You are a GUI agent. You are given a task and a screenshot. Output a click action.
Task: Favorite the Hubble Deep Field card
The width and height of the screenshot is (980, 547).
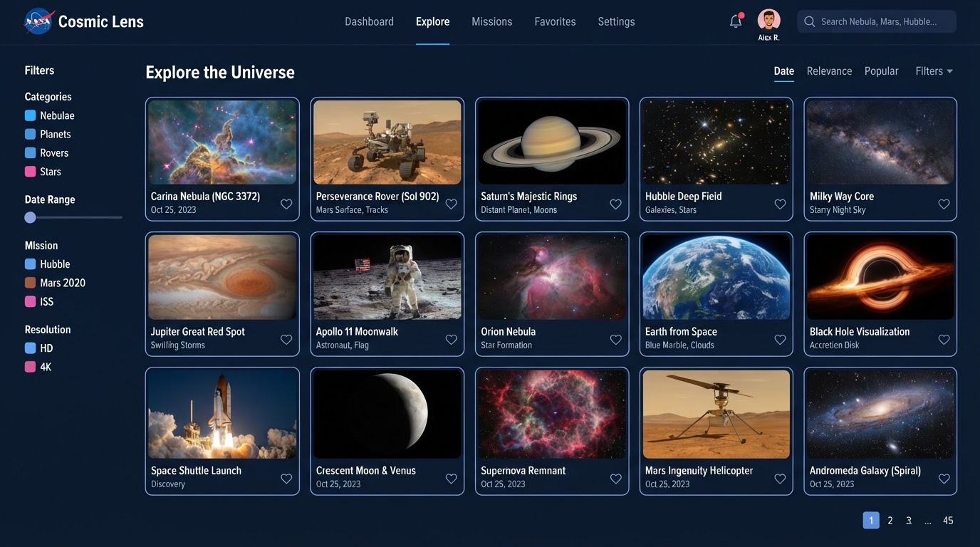[x=780, y=204]
